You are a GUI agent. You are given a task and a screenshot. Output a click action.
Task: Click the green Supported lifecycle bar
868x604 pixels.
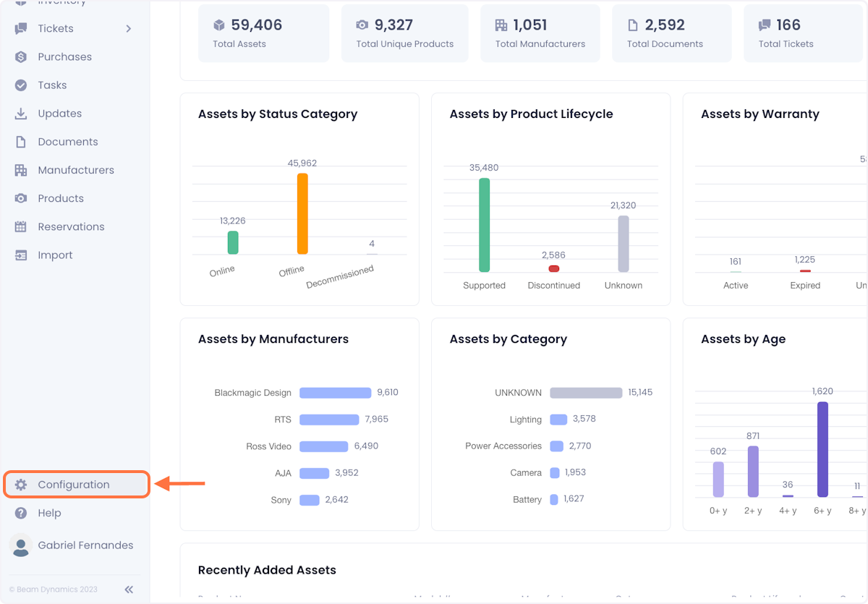pyautogui.click(x=485, y=225)
